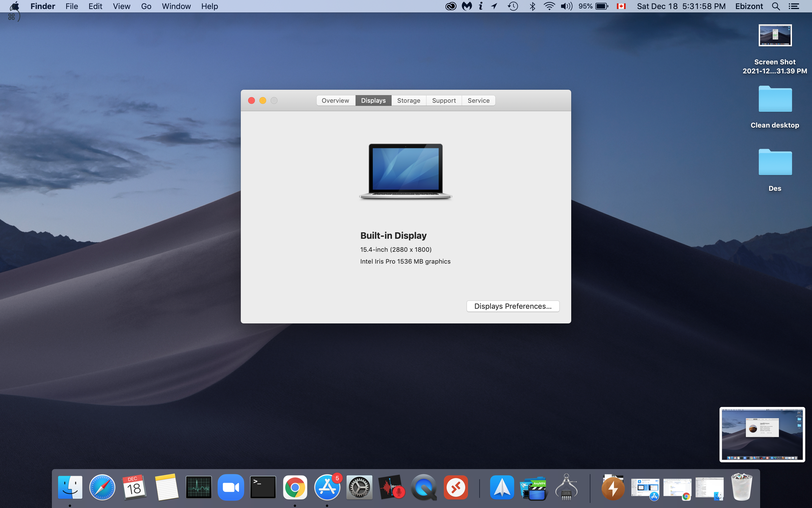Open the View menu
This screenshot has height=508, width=812.
122,6
